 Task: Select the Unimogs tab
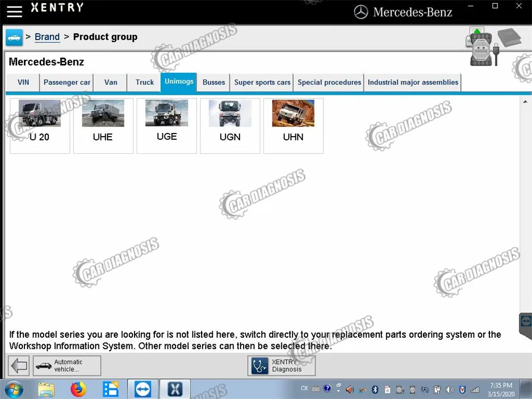[x=179, y=82]
